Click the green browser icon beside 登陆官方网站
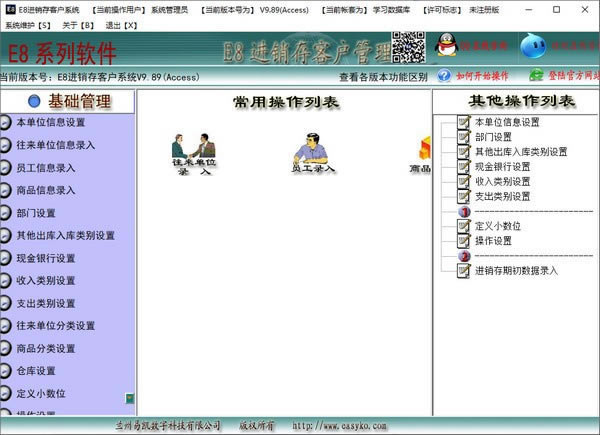The height and width of the screenshot is (435, 600). pyautogui.click(x=536, y=75)
